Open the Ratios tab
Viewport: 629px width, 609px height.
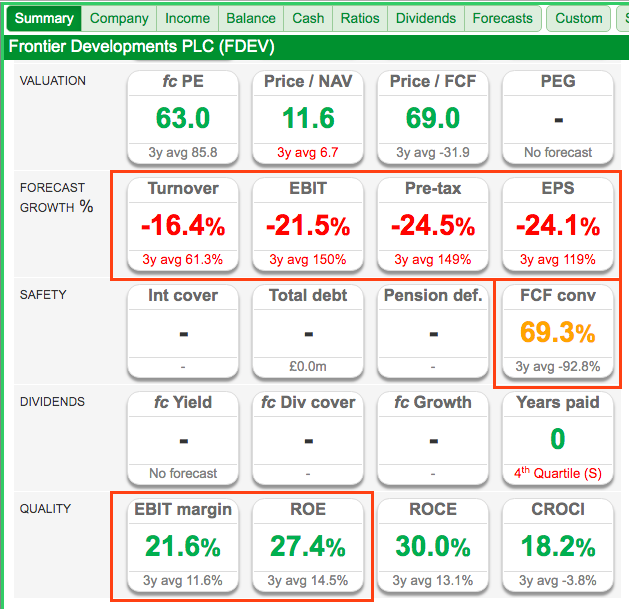(360, 18)
